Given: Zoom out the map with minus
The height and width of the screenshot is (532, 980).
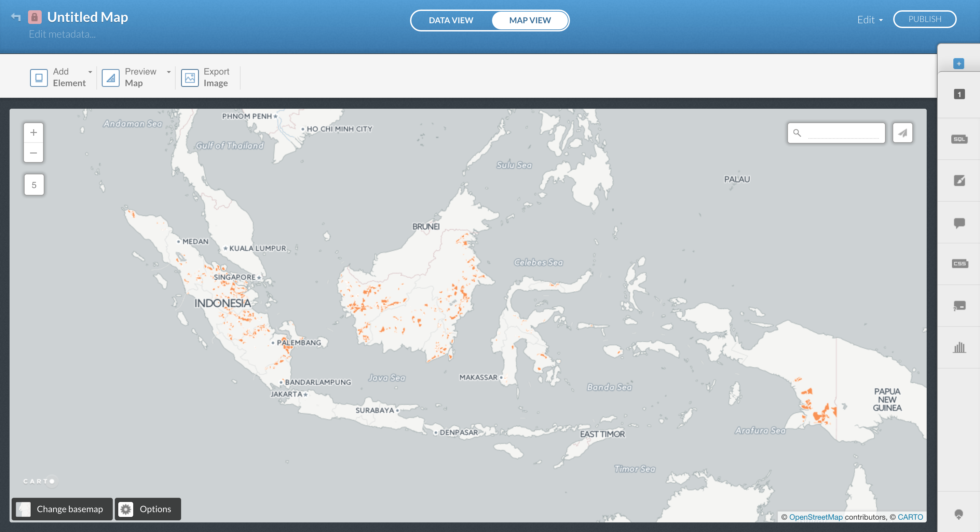Looking at the screenshot, I should tap(33, 152).
